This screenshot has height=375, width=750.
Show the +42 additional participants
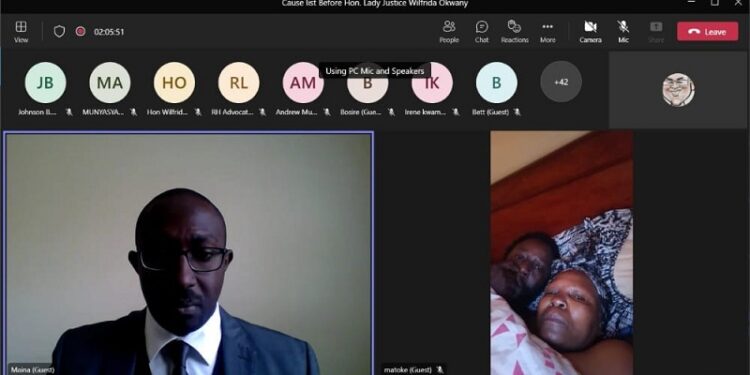(x=561, y=82)
